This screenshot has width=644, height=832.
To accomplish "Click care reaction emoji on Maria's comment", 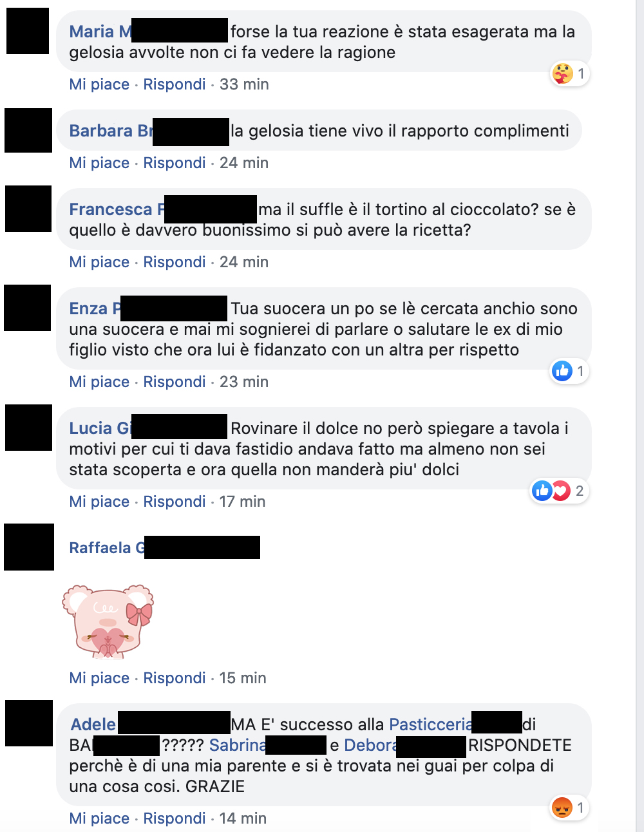I will click(562, 73).
